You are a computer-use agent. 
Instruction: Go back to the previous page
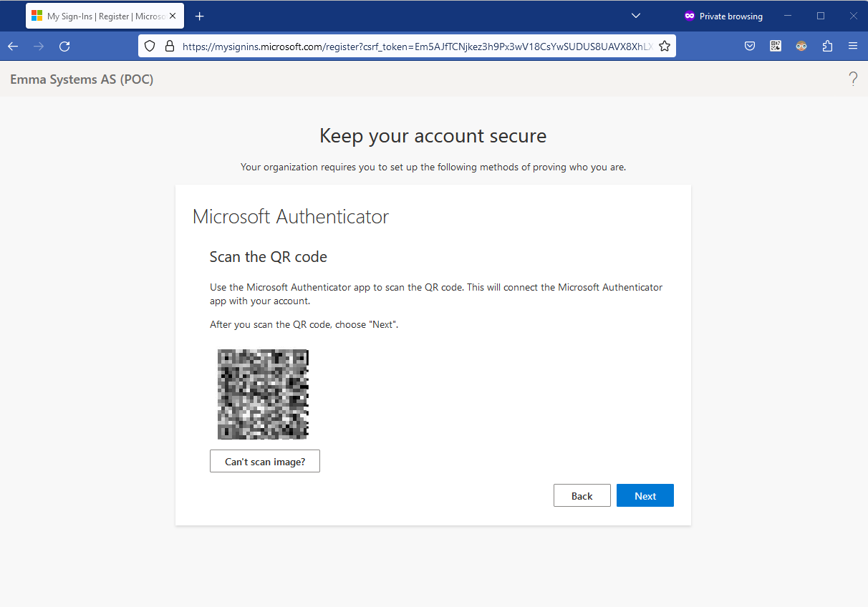[13, 46]
